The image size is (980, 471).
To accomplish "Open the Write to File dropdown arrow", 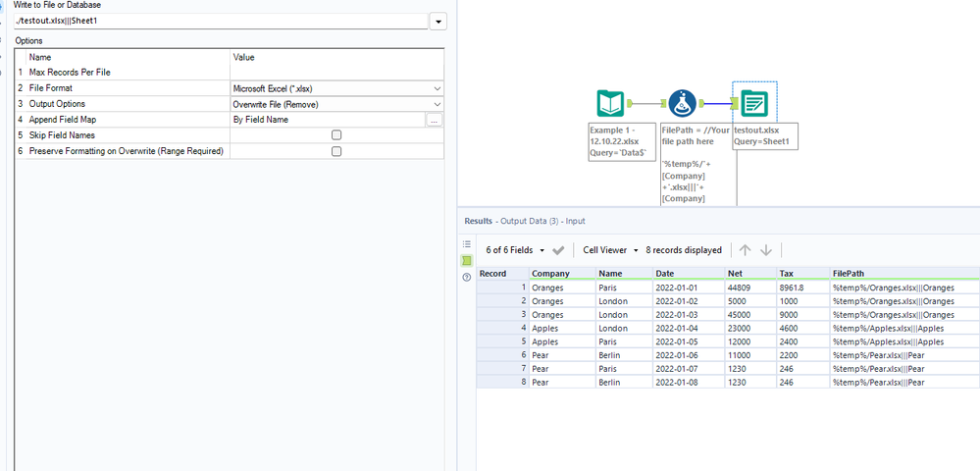I will click(438, 22).
